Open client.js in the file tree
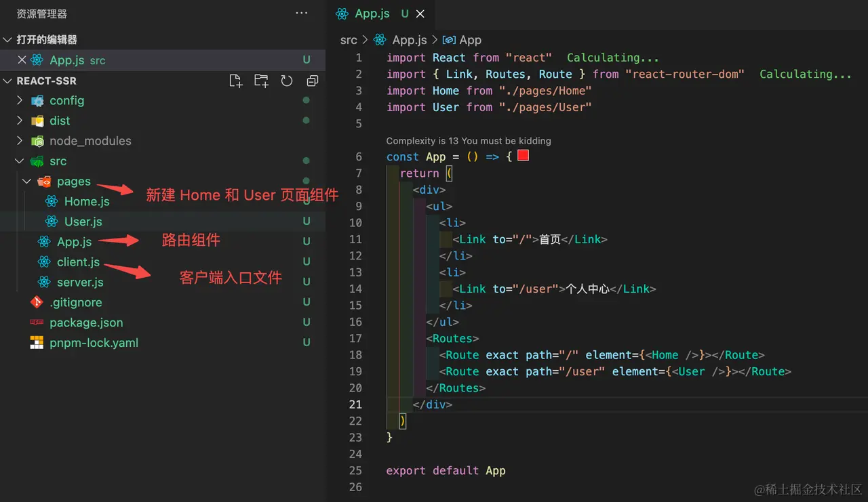The image size is (868, 502). point(78,262)
